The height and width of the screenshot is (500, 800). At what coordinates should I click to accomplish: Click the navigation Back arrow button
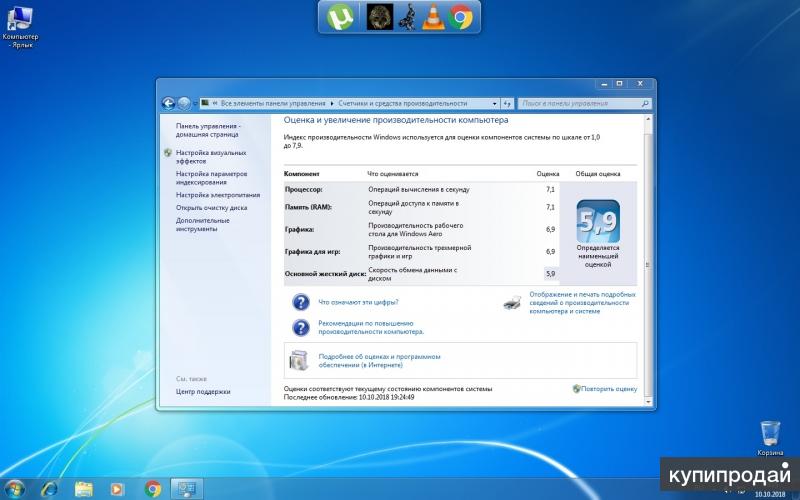168,103
